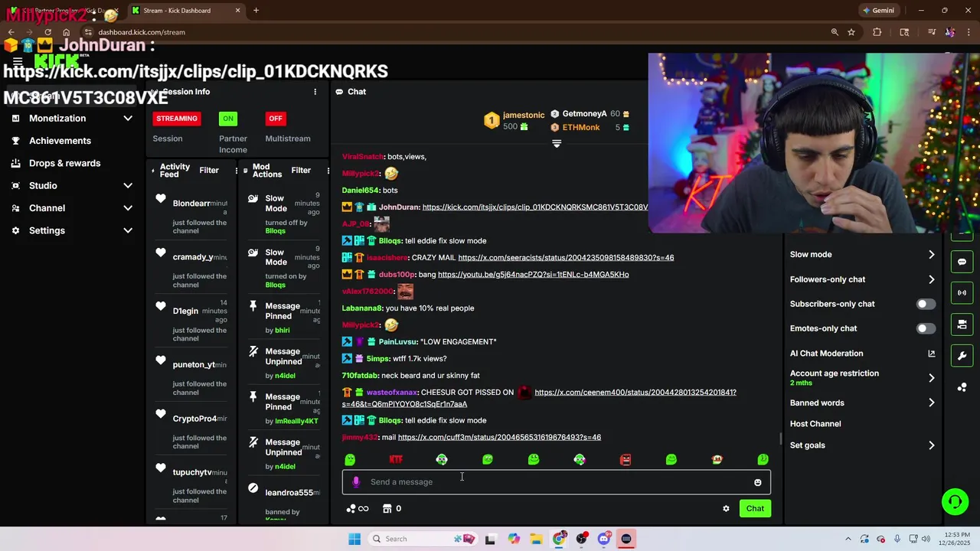980x551 pixels.
Task: Select the first green blob emote
Action: click(350, 459)
